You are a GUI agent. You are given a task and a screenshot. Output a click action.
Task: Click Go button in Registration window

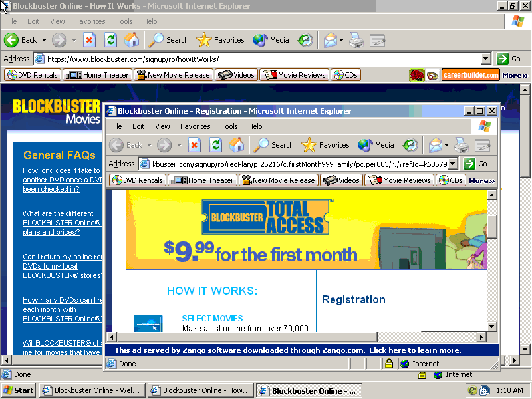pyautogui.click(x=475, y=164)
